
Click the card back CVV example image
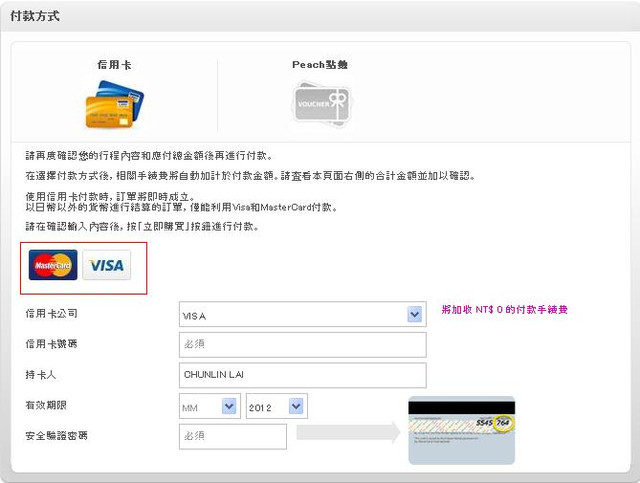click(462, 430)
